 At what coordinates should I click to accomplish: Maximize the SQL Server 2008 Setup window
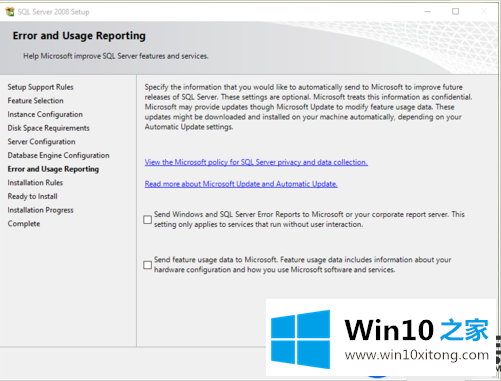tap(455, 12)
